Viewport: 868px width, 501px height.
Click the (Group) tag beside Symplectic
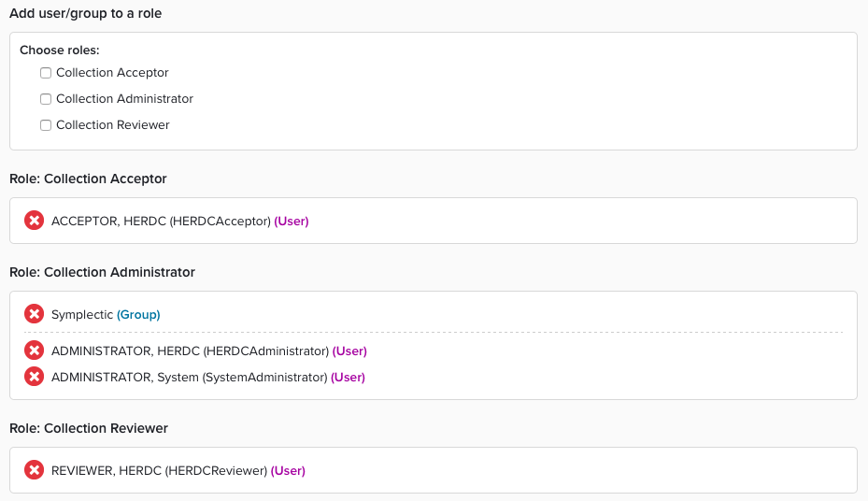click(138, 315)
